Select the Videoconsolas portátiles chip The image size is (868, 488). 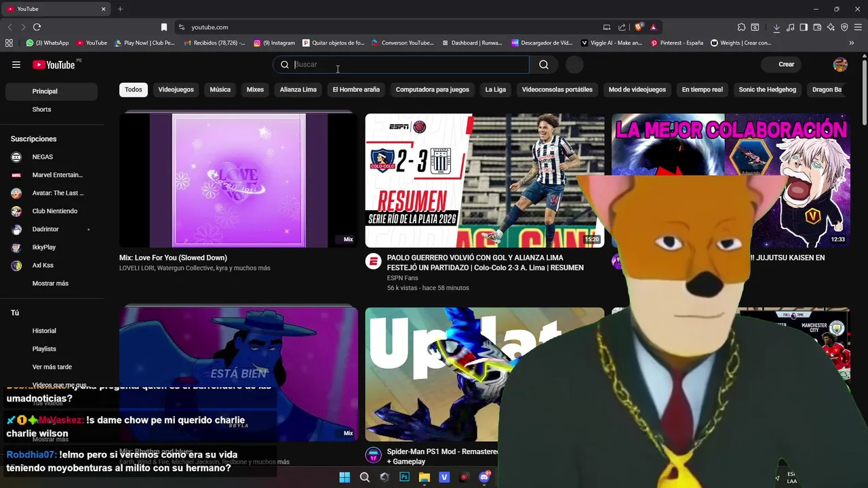click(x=557, y=89)
